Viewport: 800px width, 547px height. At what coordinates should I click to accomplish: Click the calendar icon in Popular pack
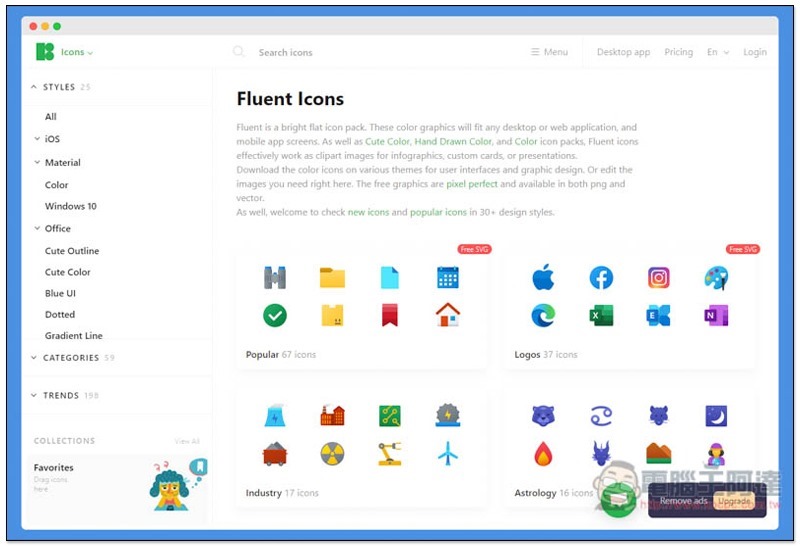(448, 277)
